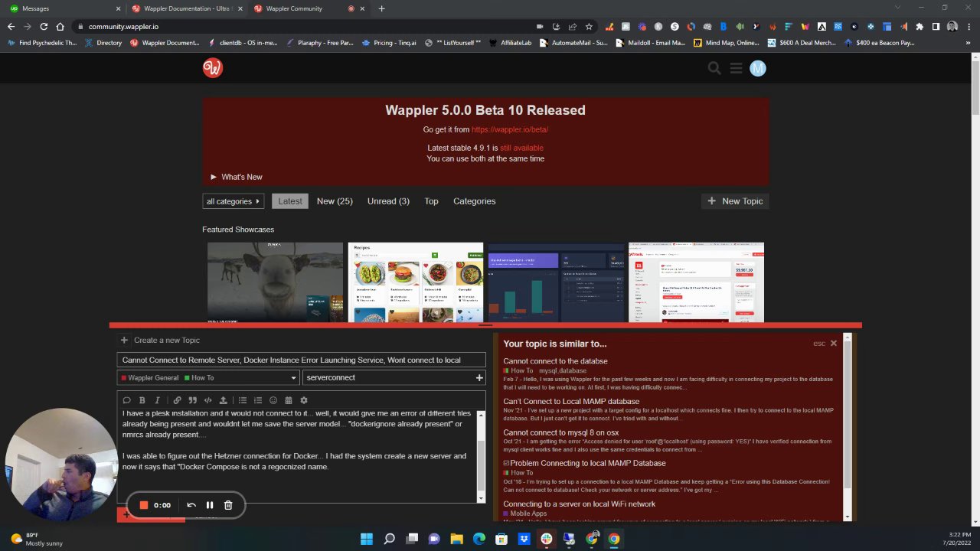Image resolution: width=980 pixels, height=551 pixels.
Task: Click the browser reload button
Action: tap(44, 26)
